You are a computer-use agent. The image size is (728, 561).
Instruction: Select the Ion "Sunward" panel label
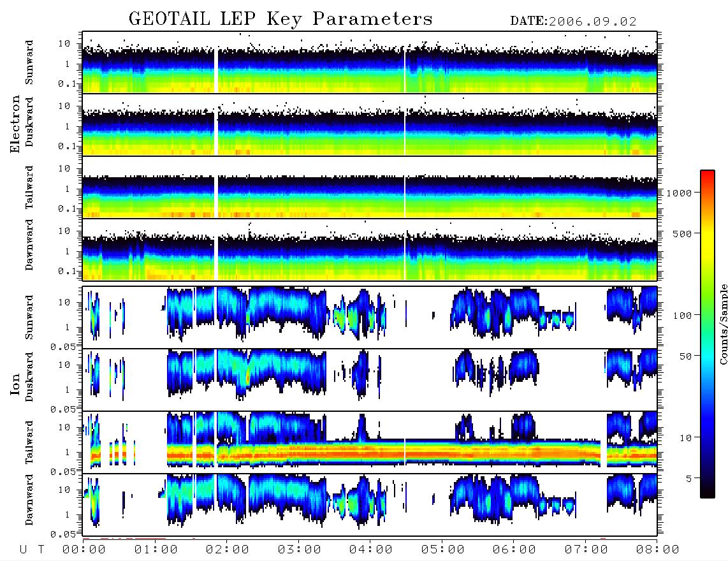click(x=29, y=317)
